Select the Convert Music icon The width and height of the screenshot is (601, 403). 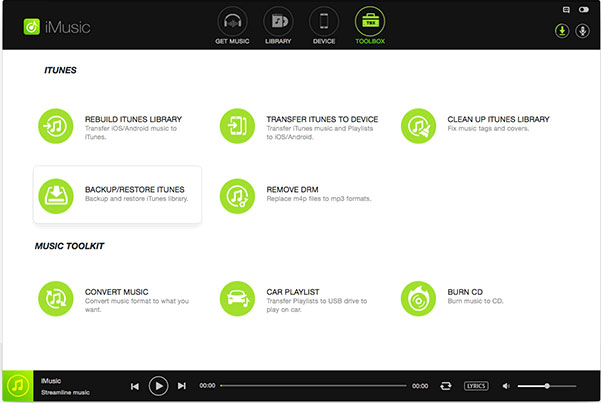pyautogui.click(x=54, y=295)
